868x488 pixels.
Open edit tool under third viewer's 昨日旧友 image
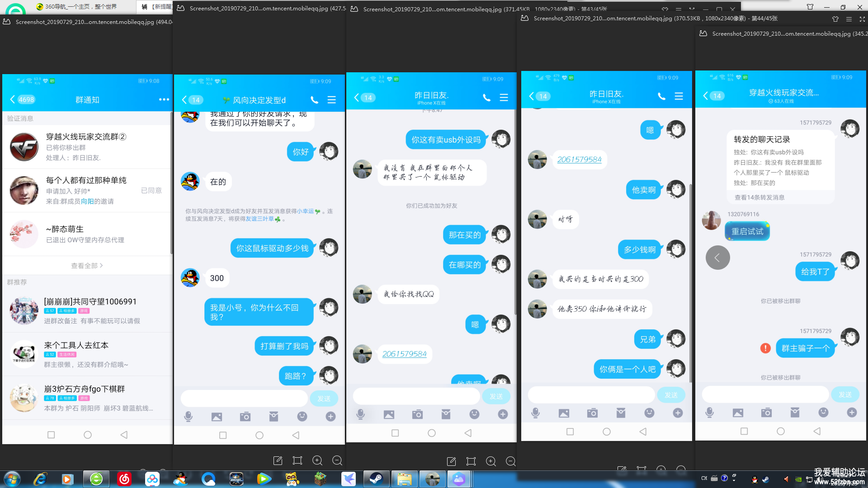click(x=451, y=461)
